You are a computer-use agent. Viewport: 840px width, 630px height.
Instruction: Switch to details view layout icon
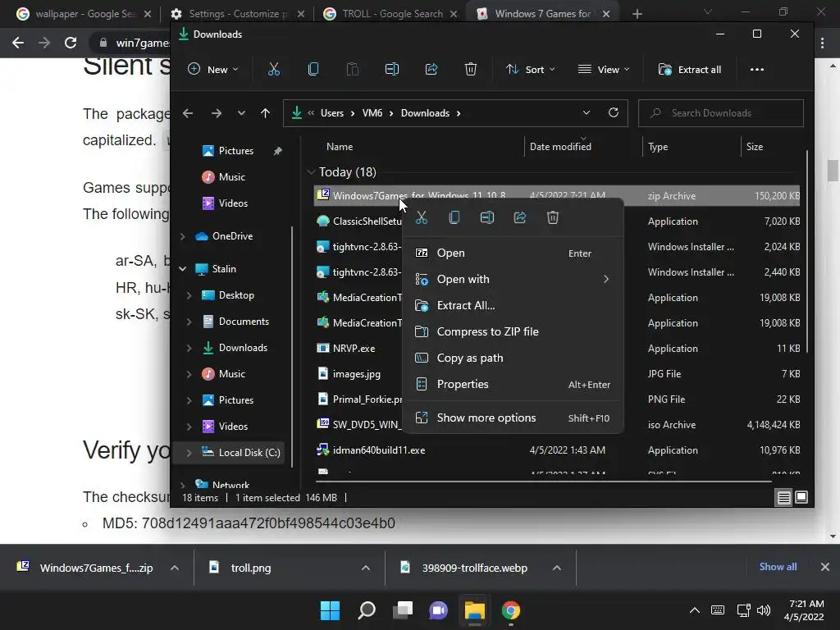(x=783, y=498)
